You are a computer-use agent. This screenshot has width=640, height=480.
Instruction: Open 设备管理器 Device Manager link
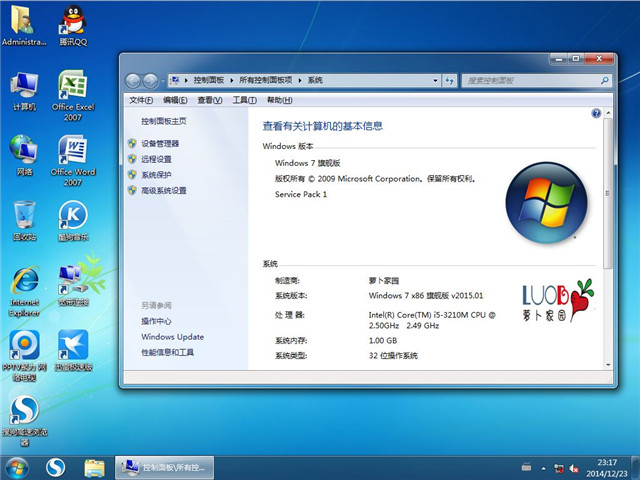[160, 144]
